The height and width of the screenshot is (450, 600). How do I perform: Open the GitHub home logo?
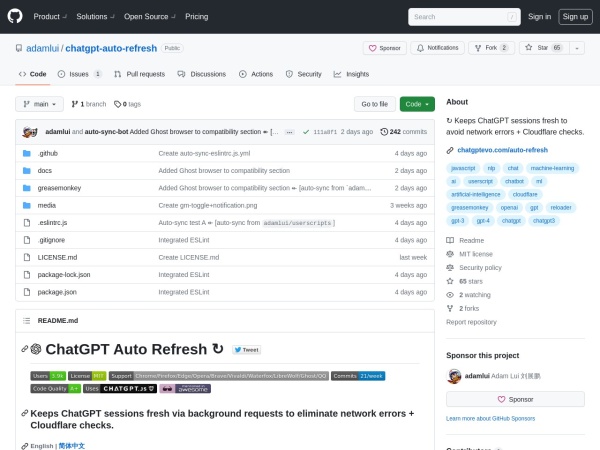[15, 16]
